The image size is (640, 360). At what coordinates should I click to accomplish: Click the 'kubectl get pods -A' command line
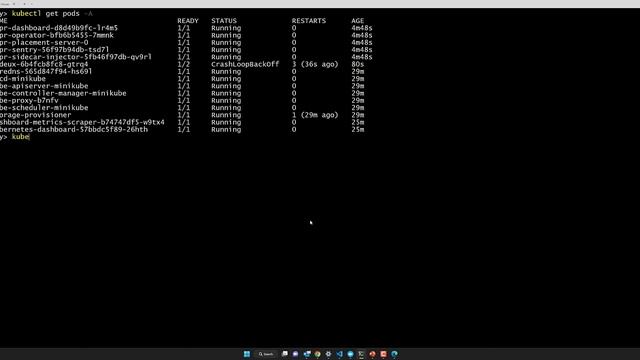52,13
